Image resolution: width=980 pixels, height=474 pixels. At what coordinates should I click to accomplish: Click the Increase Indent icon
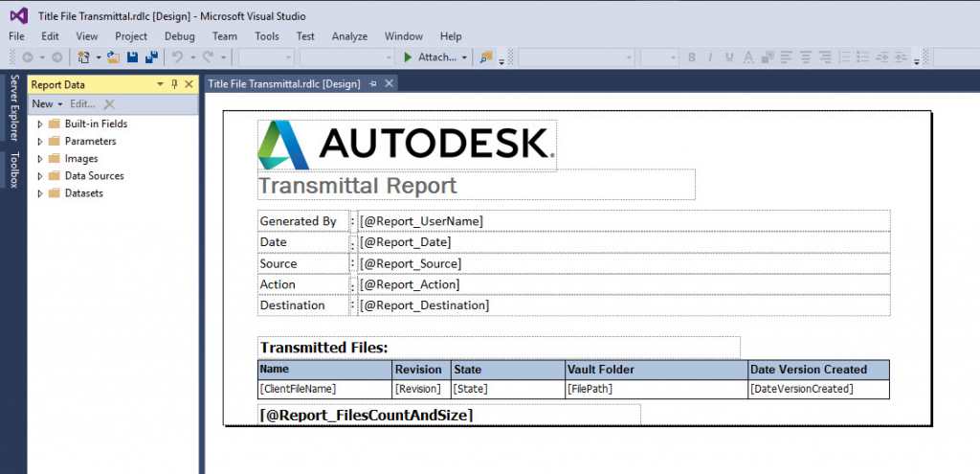[x=901, y=57]
